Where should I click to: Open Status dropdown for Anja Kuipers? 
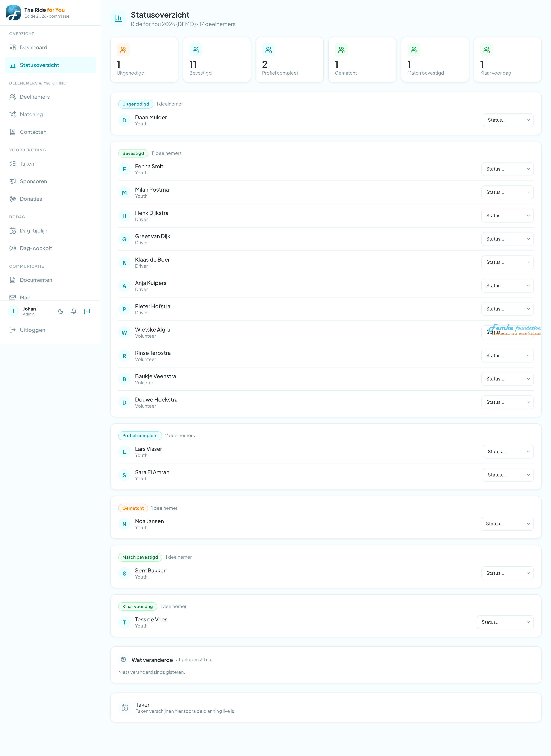507,286
